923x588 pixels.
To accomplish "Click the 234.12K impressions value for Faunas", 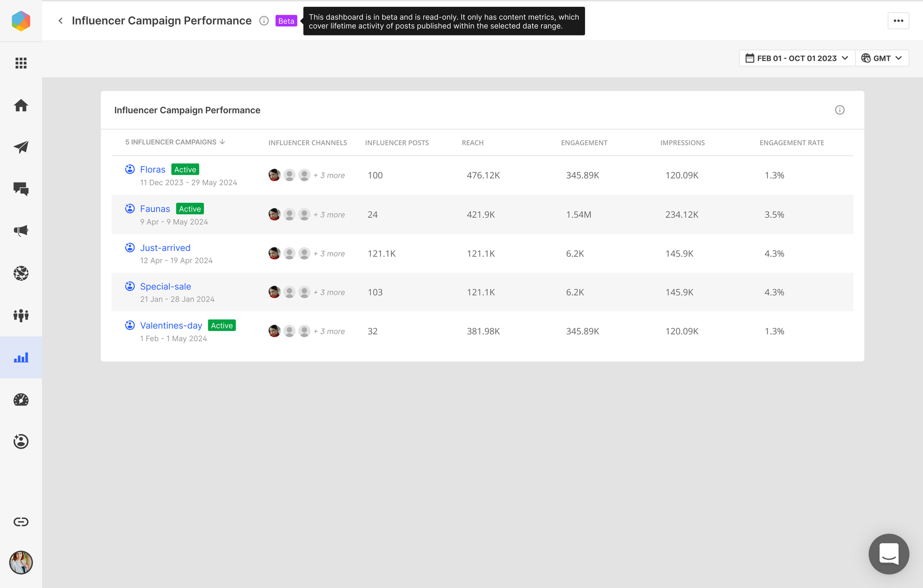I will (682, 215).
